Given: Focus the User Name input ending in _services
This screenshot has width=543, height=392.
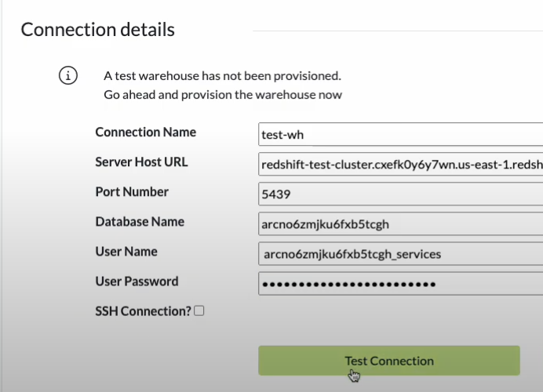Looking at the screenshot, I should pos(400,253).
